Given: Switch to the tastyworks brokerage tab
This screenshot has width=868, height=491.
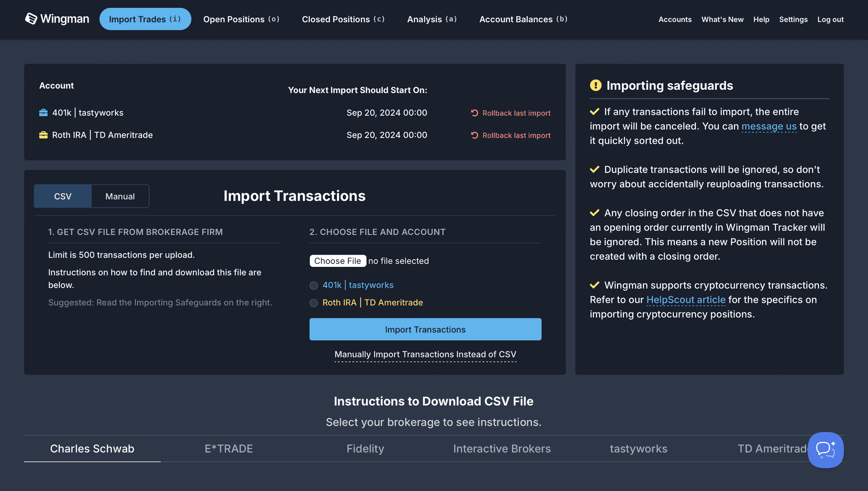Looking at the screenshot, I should [x=638, y=448].
